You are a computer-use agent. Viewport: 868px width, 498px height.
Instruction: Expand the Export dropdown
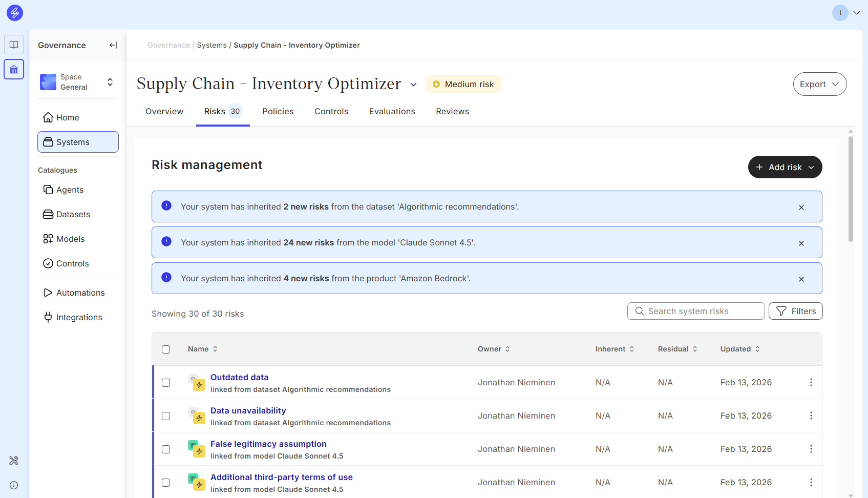pos(819,84)
